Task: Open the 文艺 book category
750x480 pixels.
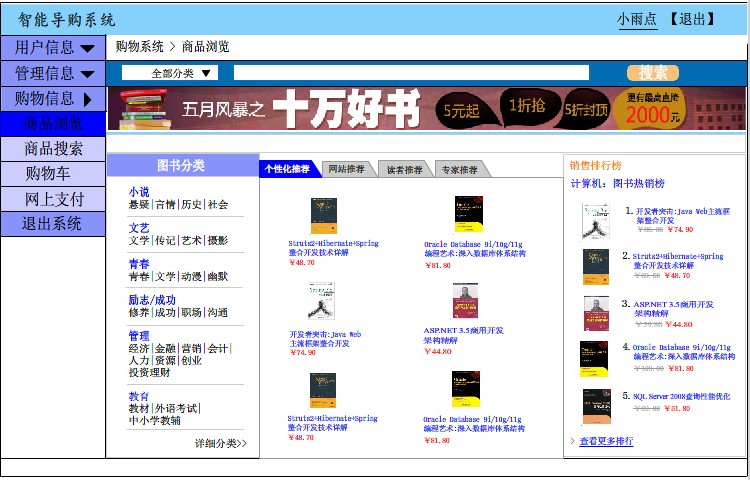Action: (x=139, y=228)
